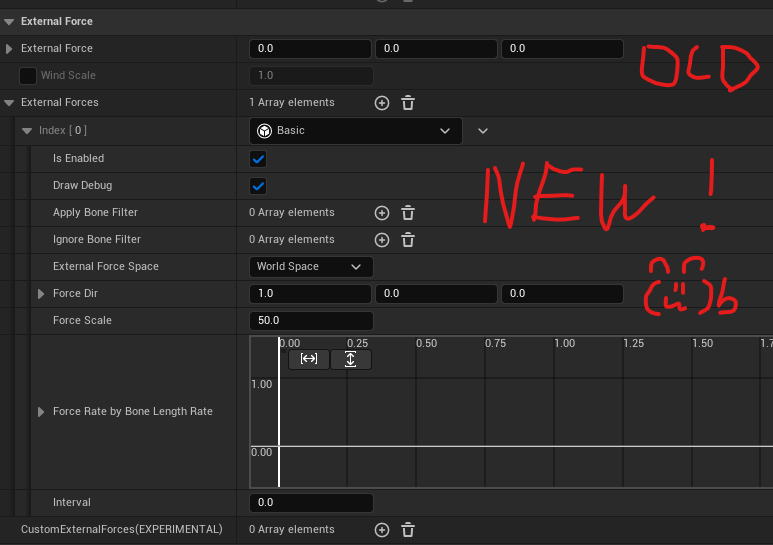The height and width of the screenshot is (545, 773).
Task: Select the External Force Space label
Action: click(105, 267)
